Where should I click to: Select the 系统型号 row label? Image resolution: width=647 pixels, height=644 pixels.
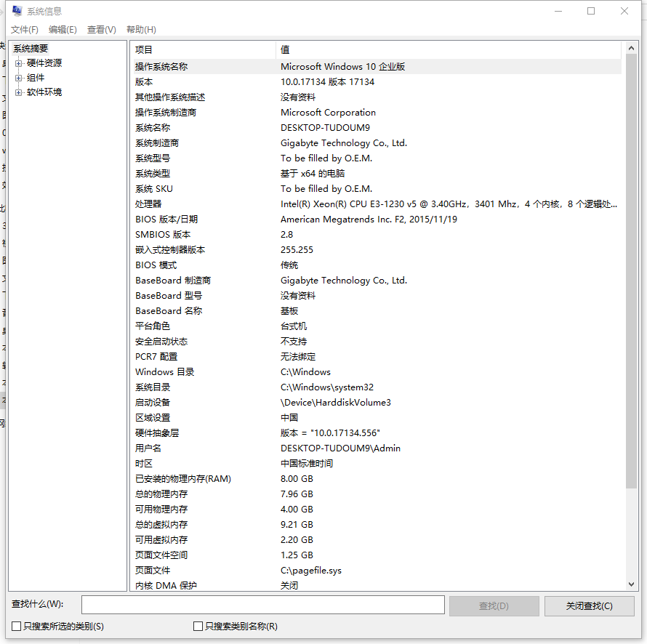point(153,158)
